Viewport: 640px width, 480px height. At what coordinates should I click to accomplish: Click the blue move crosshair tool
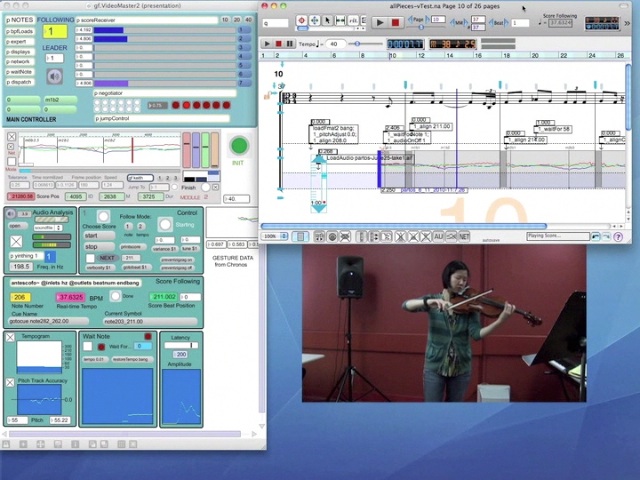315,21
